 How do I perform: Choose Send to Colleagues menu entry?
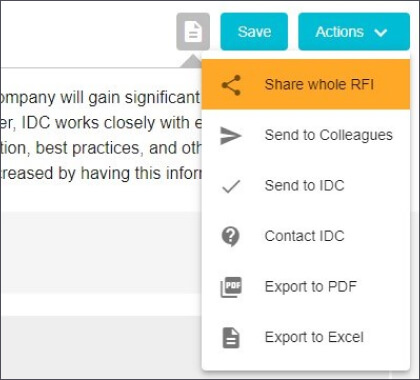(x=306, y=135)
